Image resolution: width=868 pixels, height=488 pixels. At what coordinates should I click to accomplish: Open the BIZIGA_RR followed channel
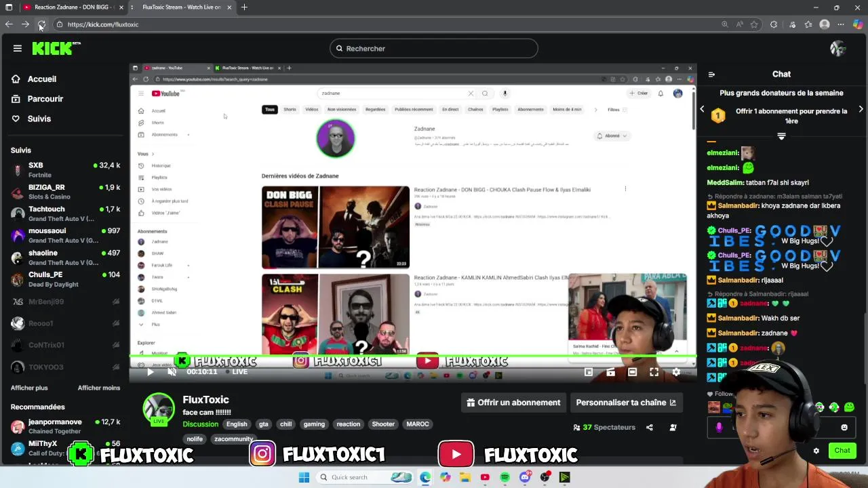(64, 192)
